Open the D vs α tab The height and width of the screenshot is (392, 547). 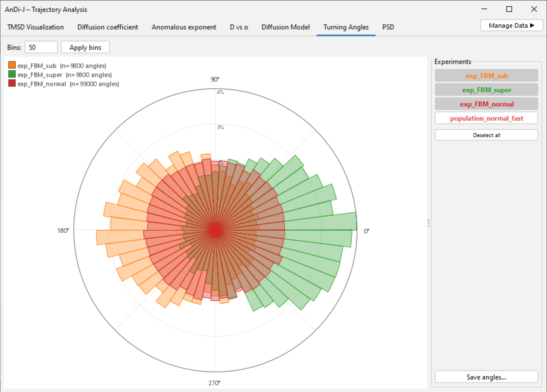[x=239, y=27]
